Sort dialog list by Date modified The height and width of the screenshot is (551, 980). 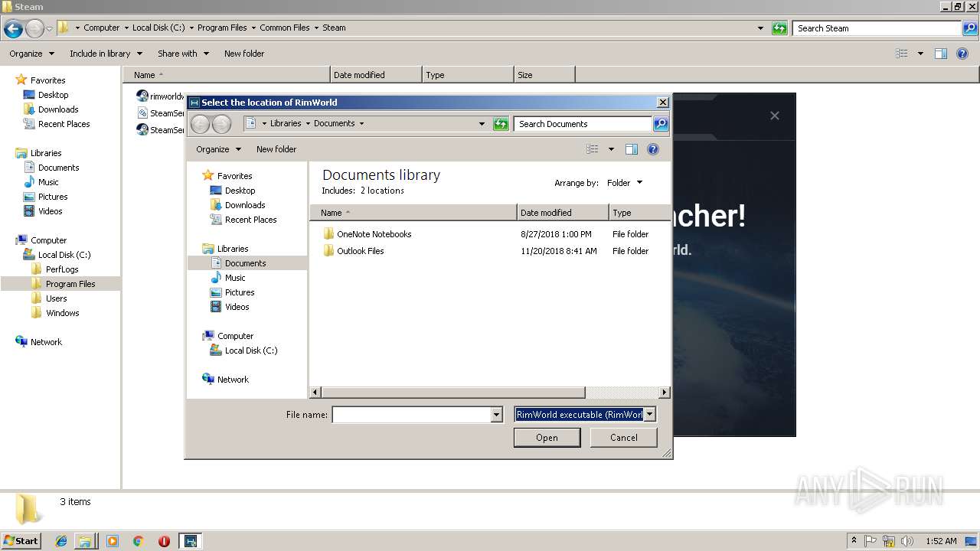(563, 213)
